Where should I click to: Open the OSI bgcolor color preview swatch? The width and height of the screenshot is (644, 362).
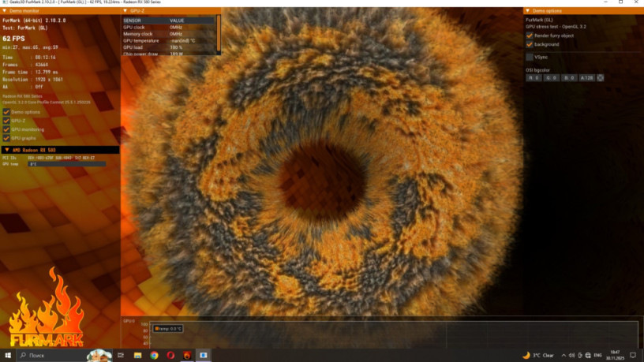[x=601, y=78]
